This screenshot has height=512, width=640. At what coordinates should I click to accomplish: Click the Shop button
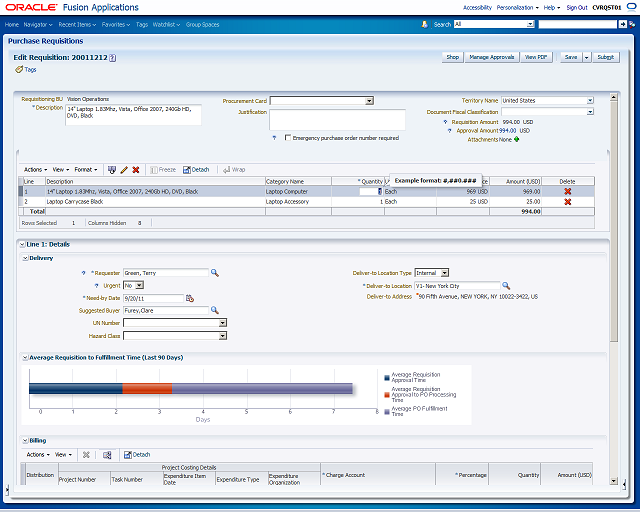[x=453, y=58]
